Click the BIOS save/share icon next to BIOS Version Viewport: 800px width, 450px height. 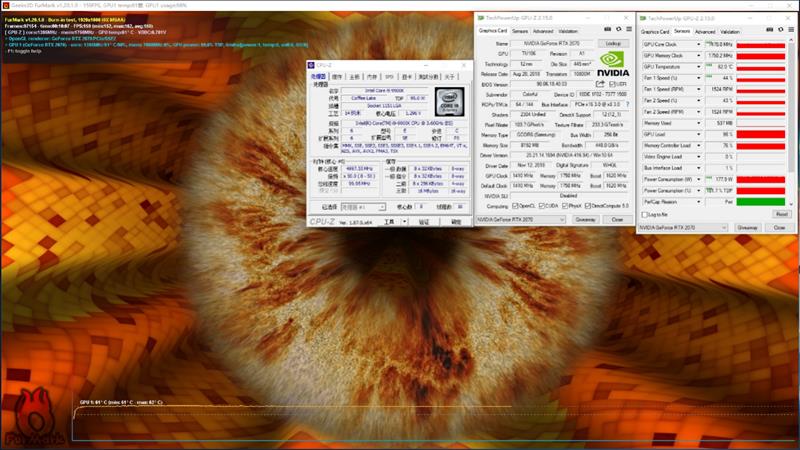599,84
